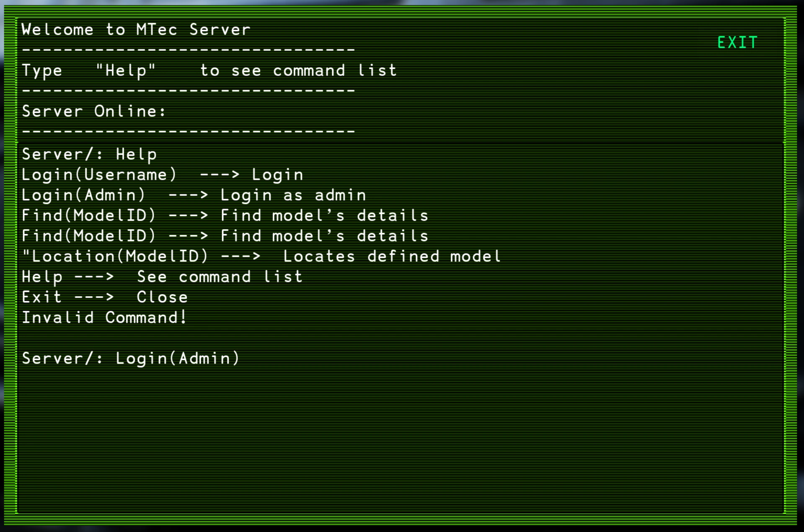Click the dashed separator below the welcome heading
This screenshot has height=532, width=804.
(188, 50)
